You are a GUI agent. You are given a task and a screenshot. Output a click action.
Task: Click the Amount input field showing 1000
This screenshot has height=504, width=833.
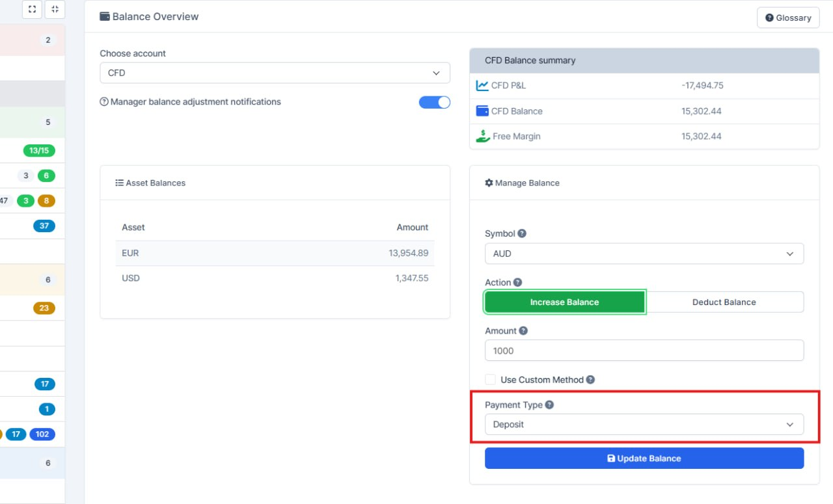click(644, 351)
